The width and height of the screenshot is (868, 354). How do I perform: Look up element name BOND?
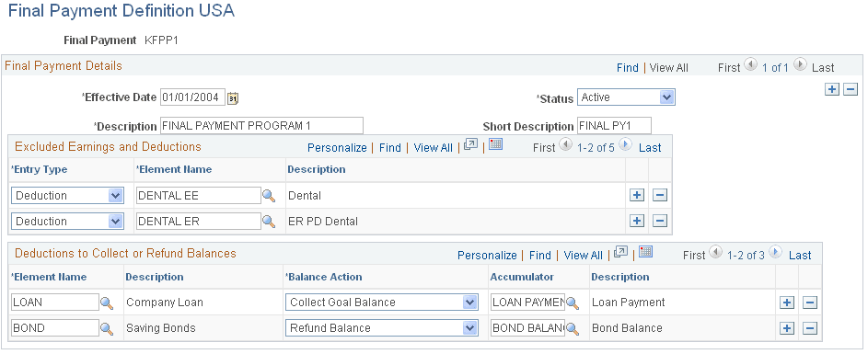(x=106, y=328)
